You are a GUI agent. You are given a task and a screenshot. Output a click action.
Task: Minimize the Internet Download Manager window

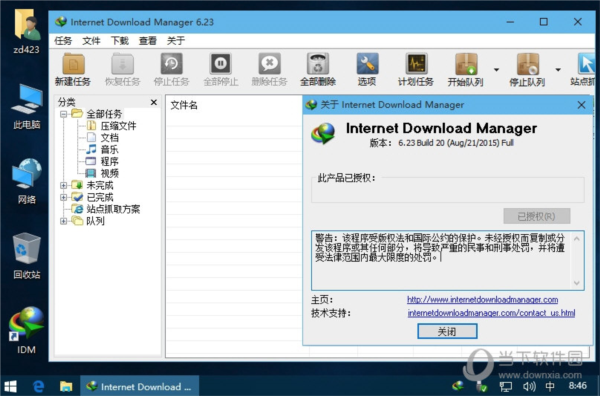coord(510,22)
